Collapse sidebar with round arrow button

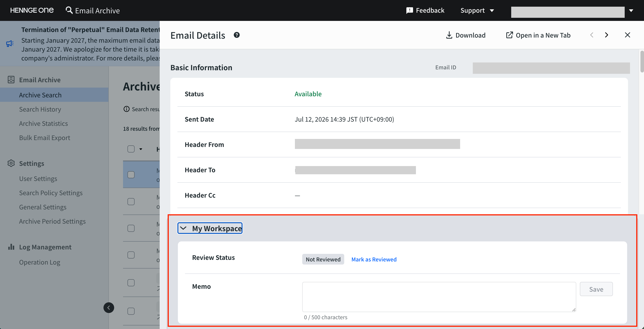point(109,307)
